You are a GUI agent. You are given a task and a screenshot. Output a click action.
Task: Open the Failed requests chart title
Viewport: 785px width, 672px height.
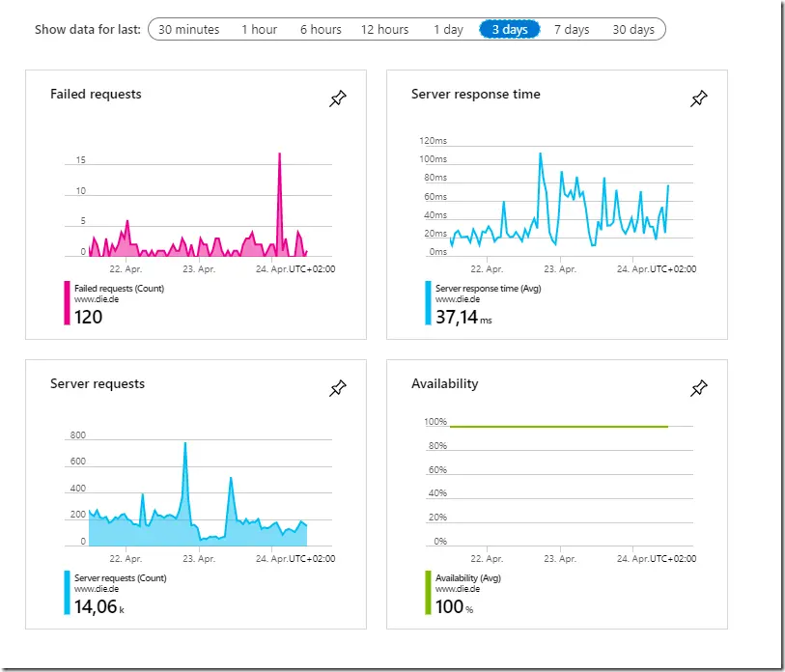coord(96,95)
